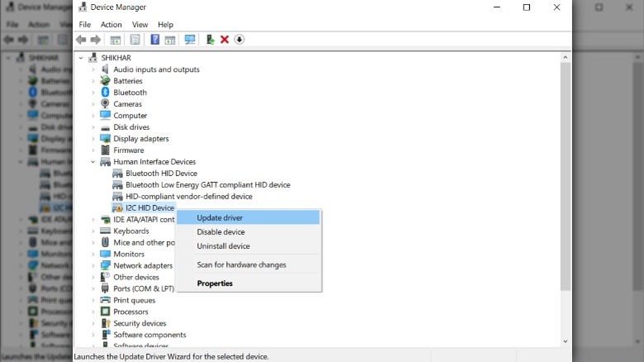Image resolution: width=644 pixels, height=362 pixels.
Task: Click the scrollbar down arrow
Action: (x=565, y=341)
